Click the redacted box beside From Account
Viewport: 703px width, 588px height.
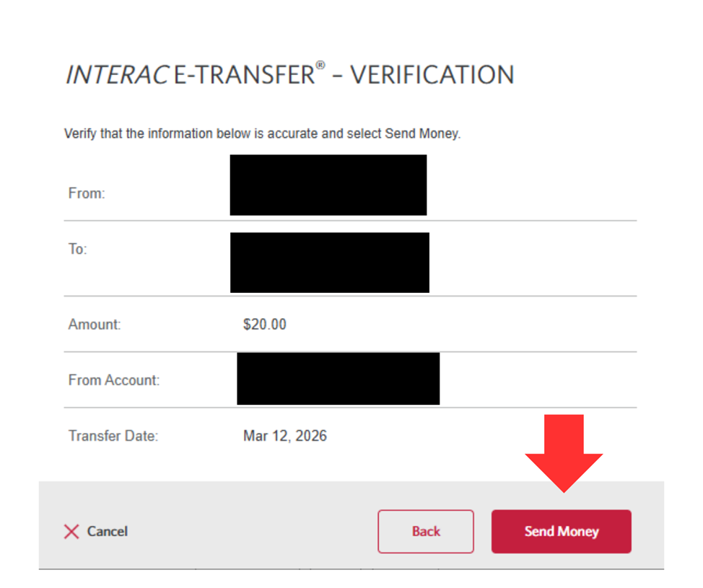[338, 379]
